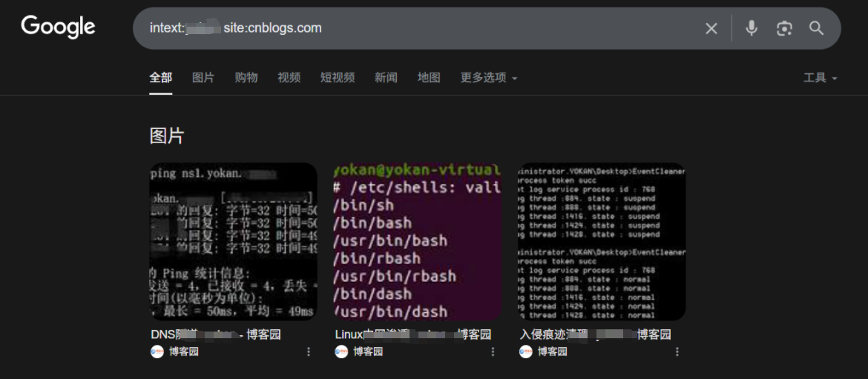
Task: Click 博客园 source text under DNS result
Action: tap(184, 352)
